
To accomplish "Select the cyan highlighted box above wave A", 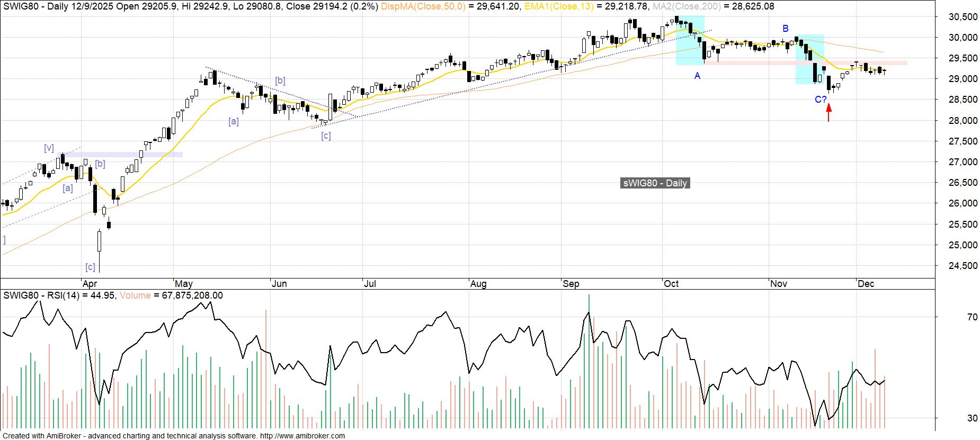I will click(690, 41).
